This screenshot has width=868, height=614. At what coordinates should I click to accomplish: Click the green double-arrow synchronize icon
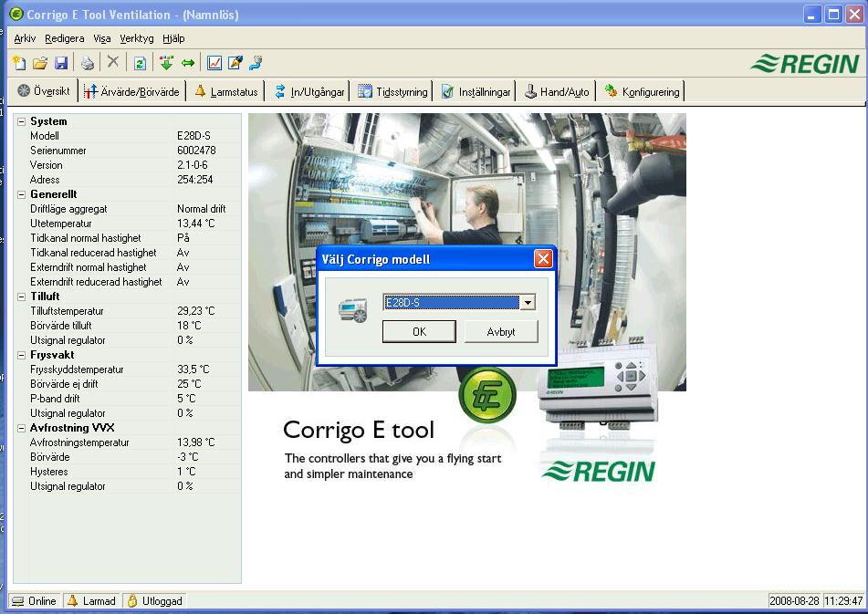188,63
